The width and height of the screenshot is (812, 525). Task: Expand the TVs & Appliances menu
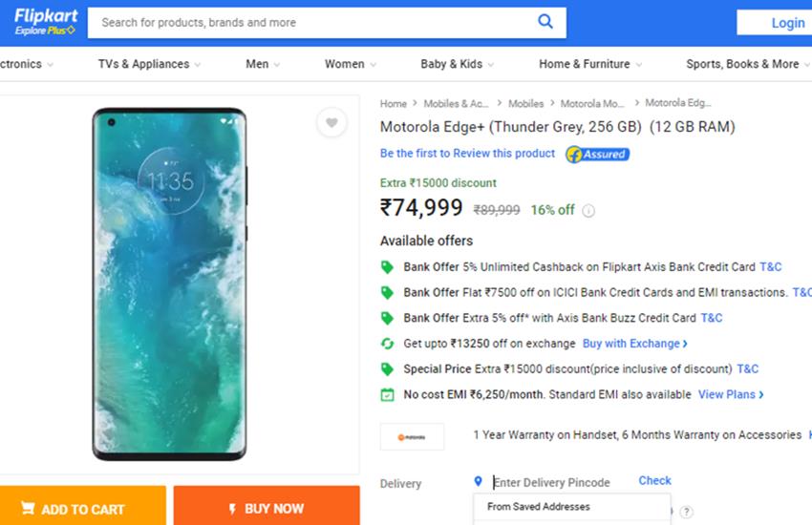coord(149,64)
